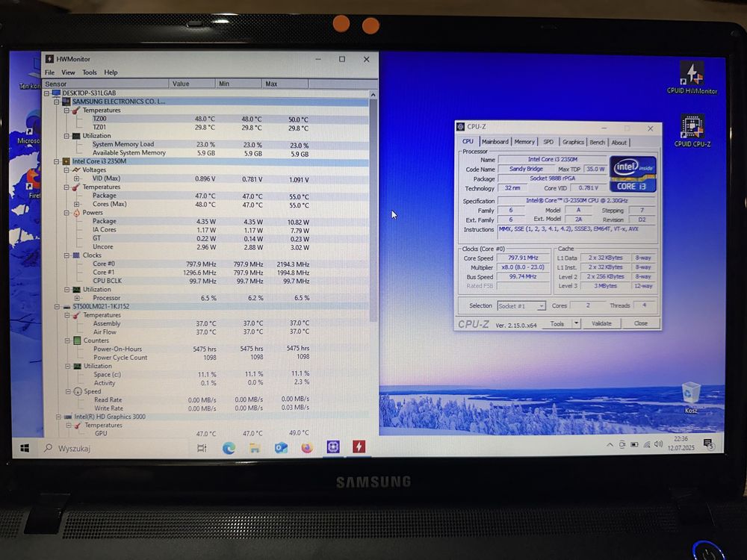Click the volume speaker tray icon
747x560 pixels.
click(658, 444)
